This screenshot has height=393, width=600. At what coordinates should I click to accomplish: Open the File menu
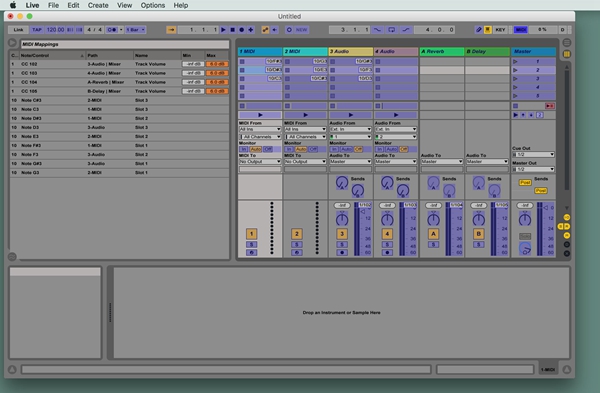tap(53, 5)
